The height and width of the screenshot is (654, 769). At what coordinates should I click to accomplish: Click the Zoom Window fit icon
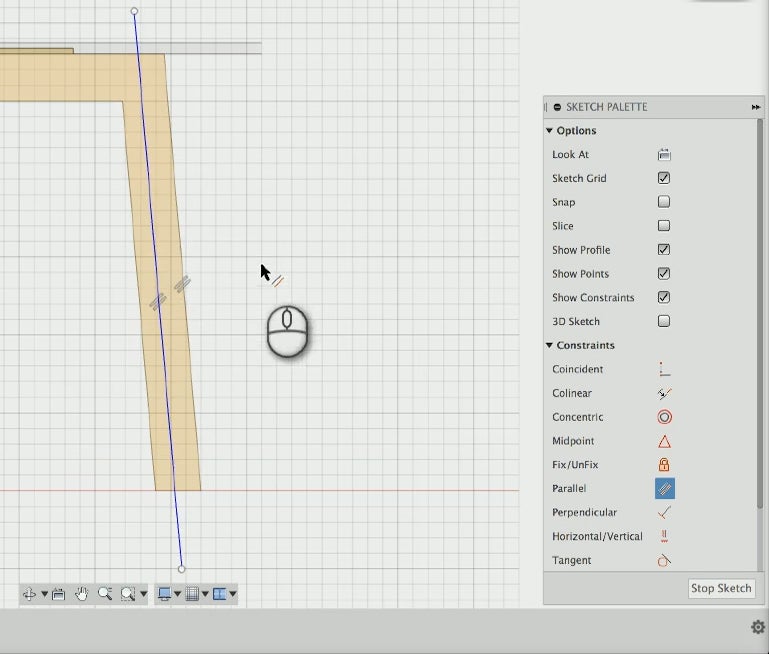pos(128,594)
